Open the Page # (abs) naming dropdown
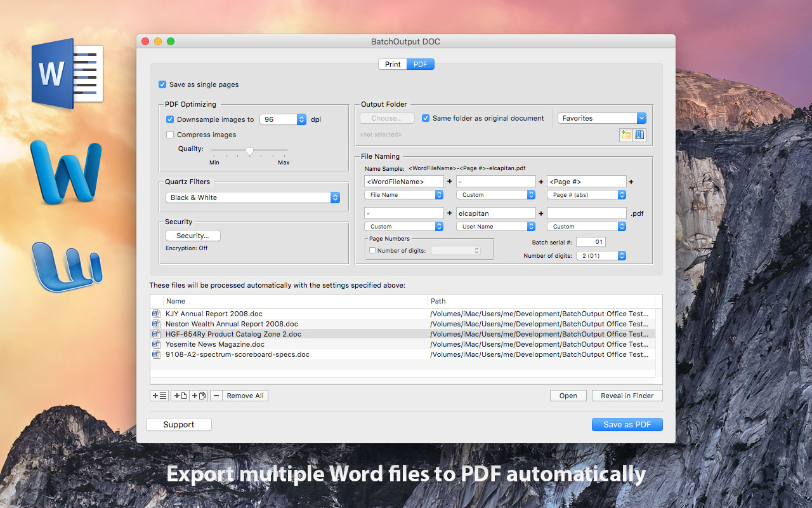The image size is (812, 508). click(586, 195)
